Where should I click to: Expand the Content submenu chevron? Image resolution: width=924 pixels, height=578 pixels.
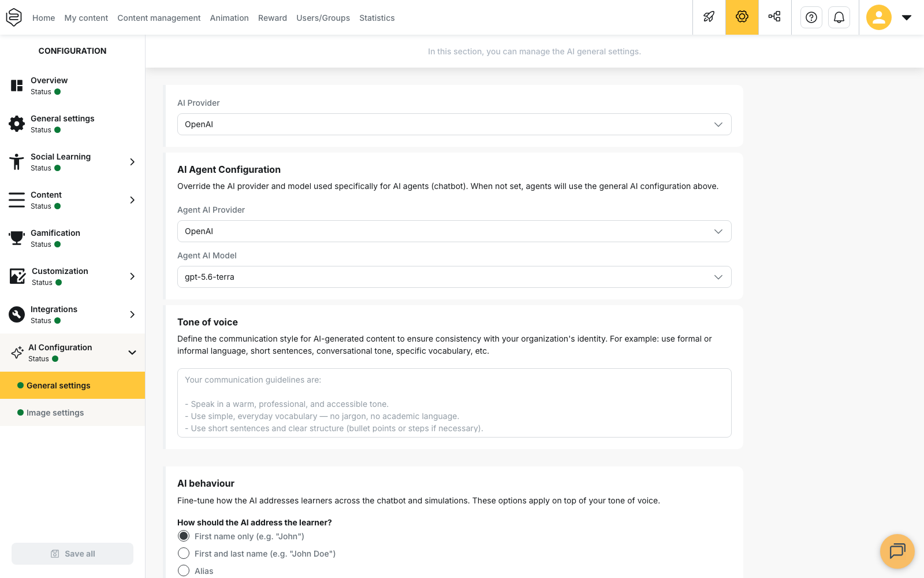(x=132, y=200)
